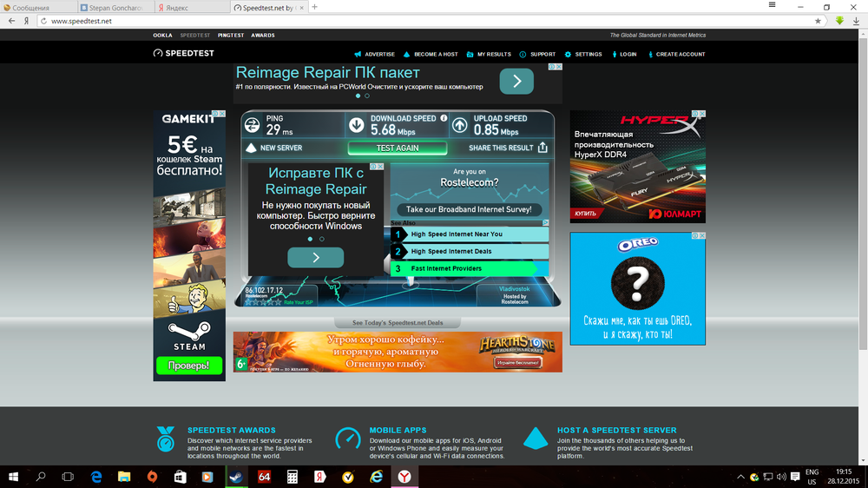Open the Support menu item

tap(537, 55)
